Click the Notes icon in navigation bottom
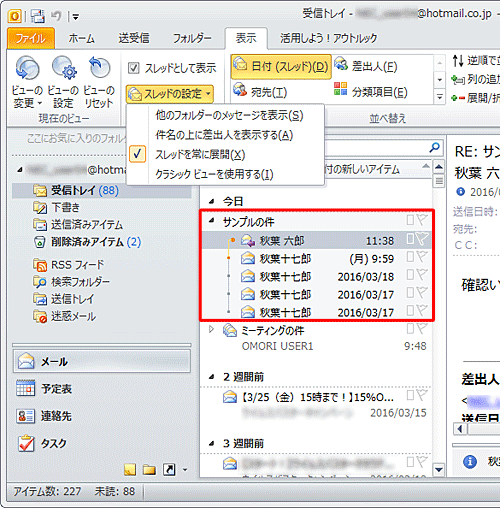The image size is (500, 508). [x=130, y=470]
